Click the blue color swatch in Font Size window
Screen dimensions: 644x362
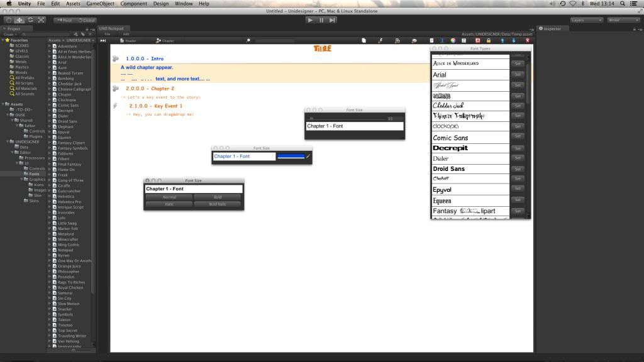pyautogui.click(x=291, y=156)
